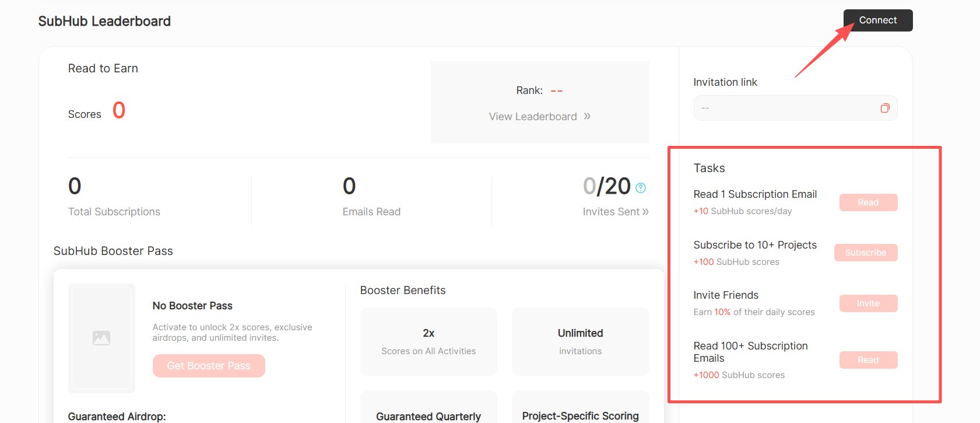This screenshot has width=980, height=423.
Task: Click the invitation link input field
Action: [x=795, y=108]
